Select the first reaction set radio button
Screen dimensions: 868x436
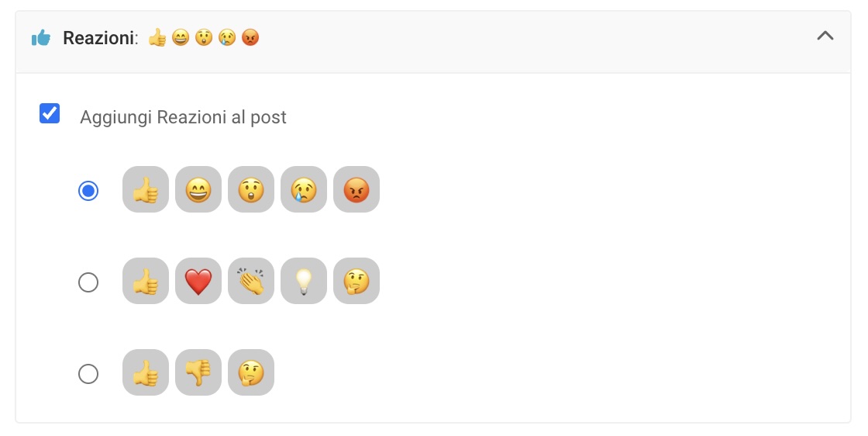[x=88, y=190]
